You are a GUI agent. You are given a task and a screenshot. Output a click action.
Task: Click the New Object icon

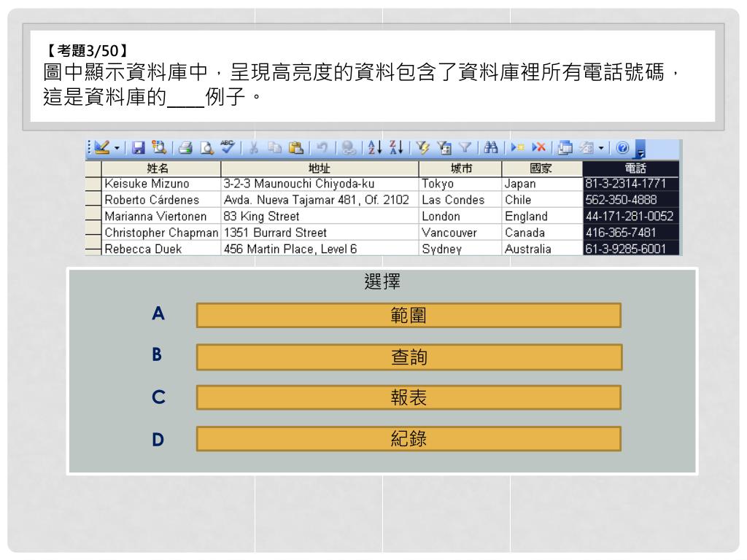point(587,148)
